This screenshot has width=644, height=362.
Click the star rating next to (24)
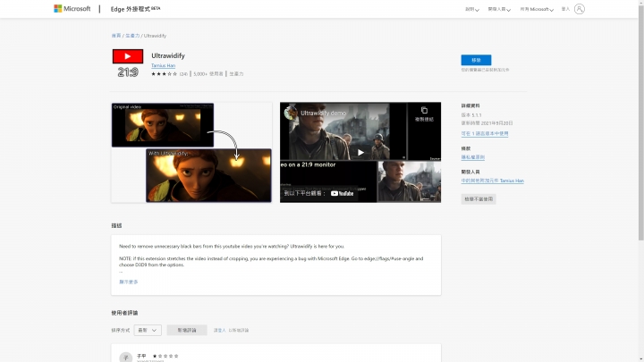[x=164, y=74]
